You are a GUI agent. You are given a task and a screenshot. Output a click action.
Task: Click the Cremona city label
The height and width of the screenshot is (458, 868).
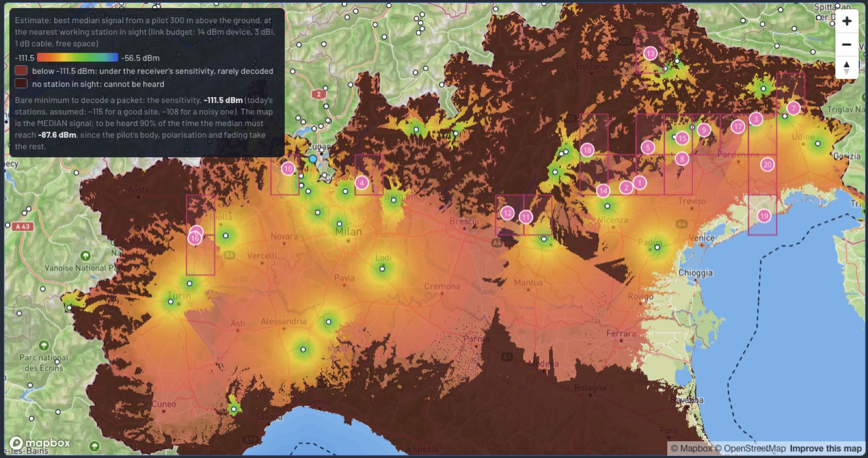pyautogui.click(x=442, y=286)
